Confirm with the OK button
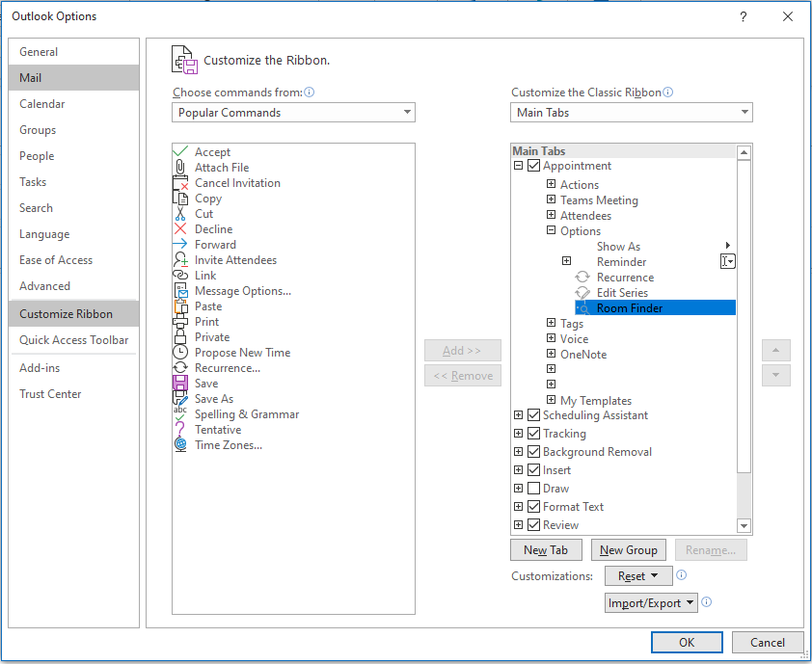The image size is (812, 664). tap(687, 642)
